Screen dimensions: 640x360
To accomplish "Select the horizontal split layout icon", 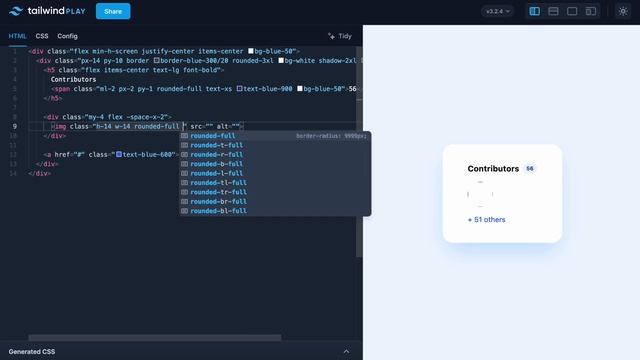I will [x=553, y=11].
